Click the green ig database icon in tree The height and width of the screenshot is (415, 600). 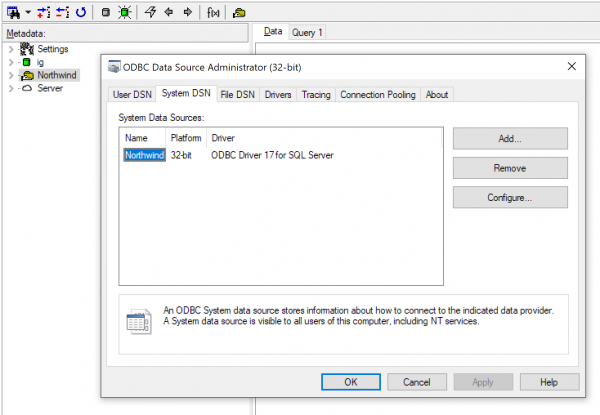tap(26, 62)
